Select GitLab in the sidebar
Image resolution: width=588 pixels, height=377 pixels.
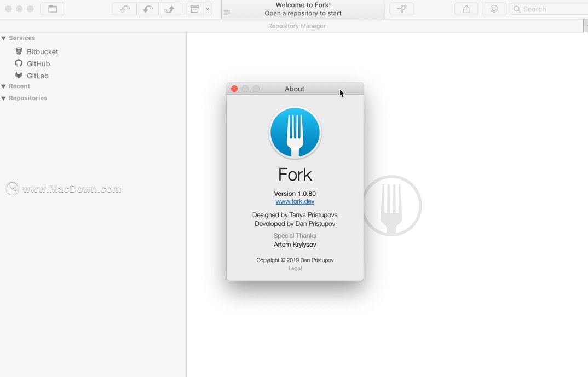(37, 76)
